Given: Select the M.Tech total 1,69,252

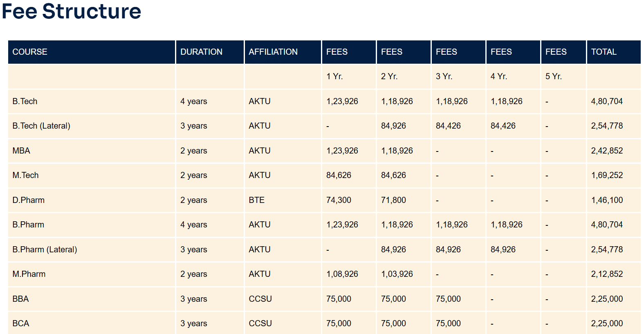Looking at the screenshot, I should 607,175.
